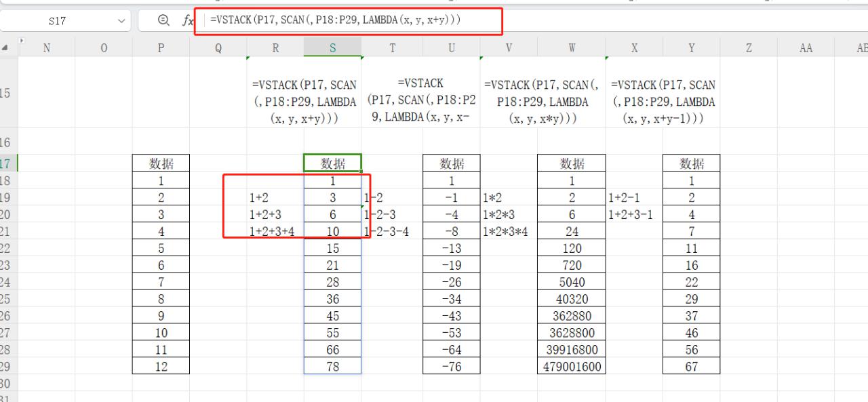This screenshot has height=402, width=868.
Task: Click the magnifier zoom icon beside fx
Action: 163,21
